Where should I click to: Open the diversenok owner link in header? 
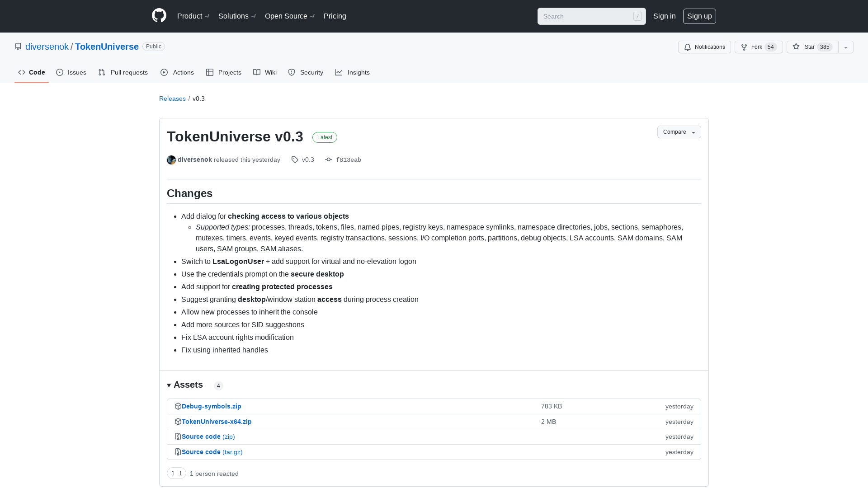(47, 47)
